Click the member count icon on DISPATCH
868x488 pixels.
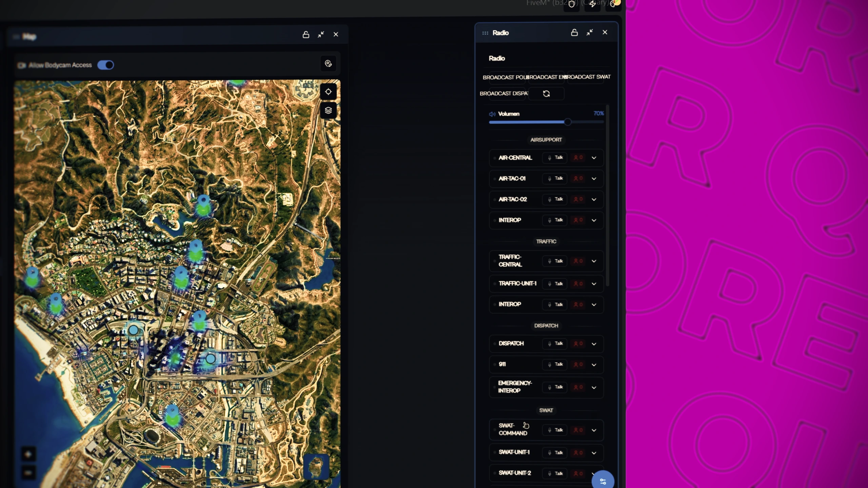[578, 344]
